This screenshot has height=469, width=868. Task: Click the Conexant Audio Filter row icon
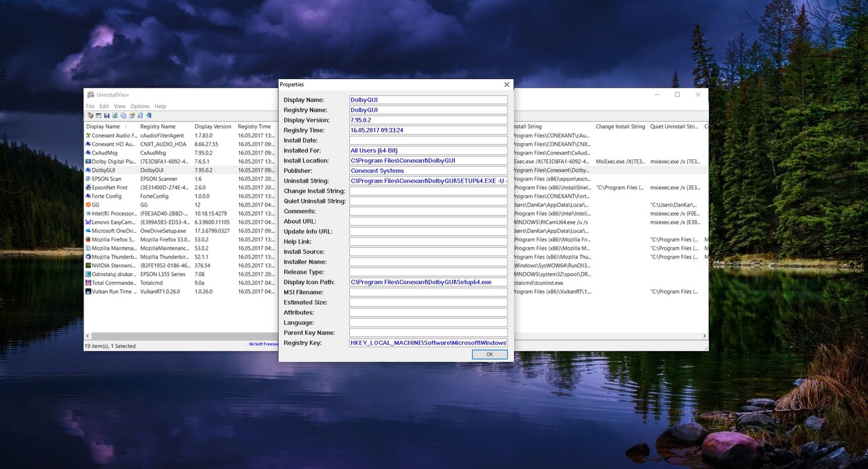[88, 135]
